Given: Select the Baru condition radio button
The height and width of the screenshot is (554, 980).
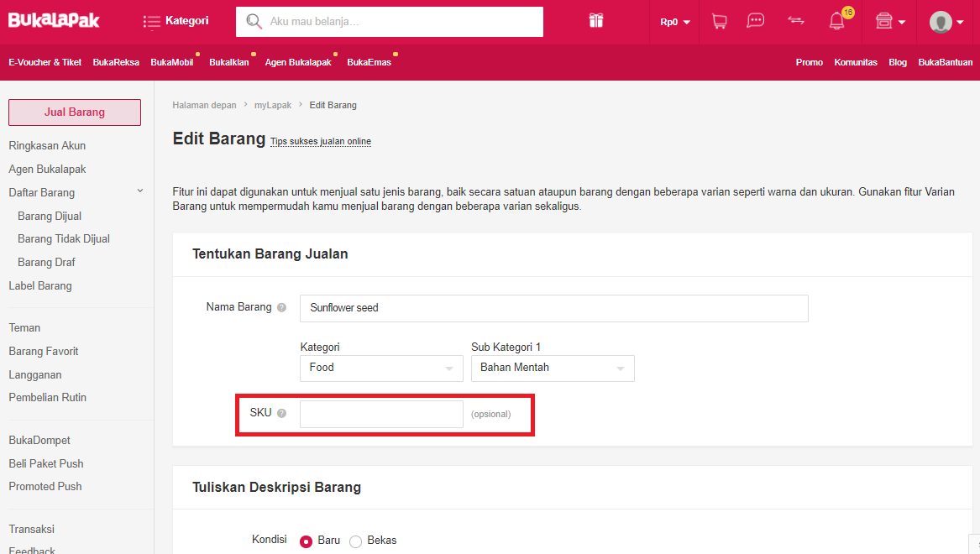Looking at the screenshot, I should click(x=306, y=541).
